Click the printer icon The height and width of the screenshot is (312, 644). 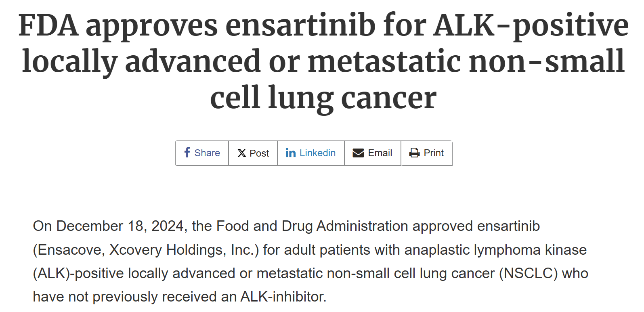[414, 153]
